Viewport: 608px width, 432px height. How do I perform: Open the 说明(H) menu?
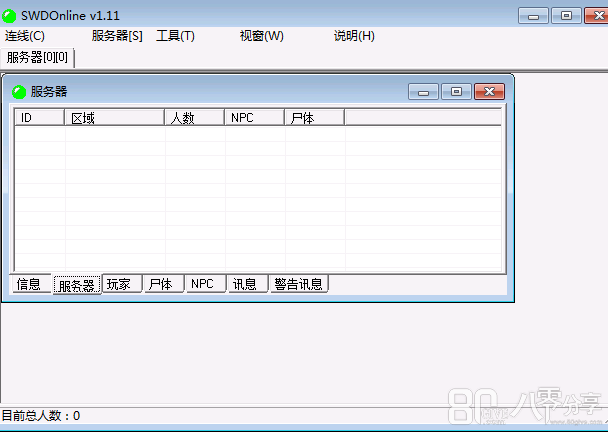coord(354,36)
